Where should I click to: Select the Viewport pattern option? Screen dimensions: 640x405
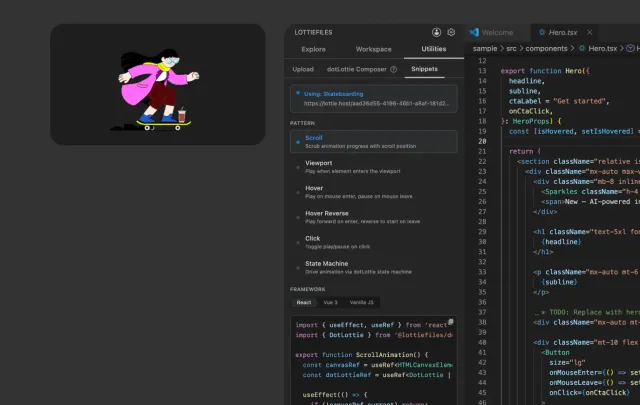(373, 167)
